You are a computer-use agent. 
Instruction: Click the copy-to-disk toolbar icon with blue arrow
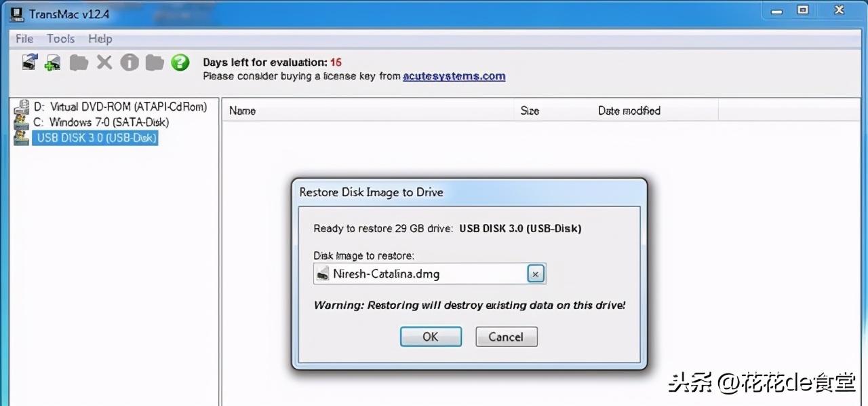point(29,62)
